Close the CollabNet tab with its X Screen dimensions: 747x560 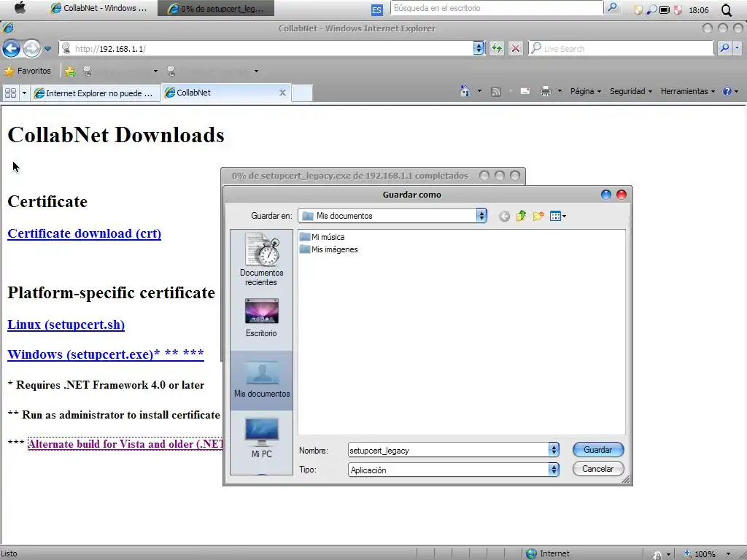282,93
